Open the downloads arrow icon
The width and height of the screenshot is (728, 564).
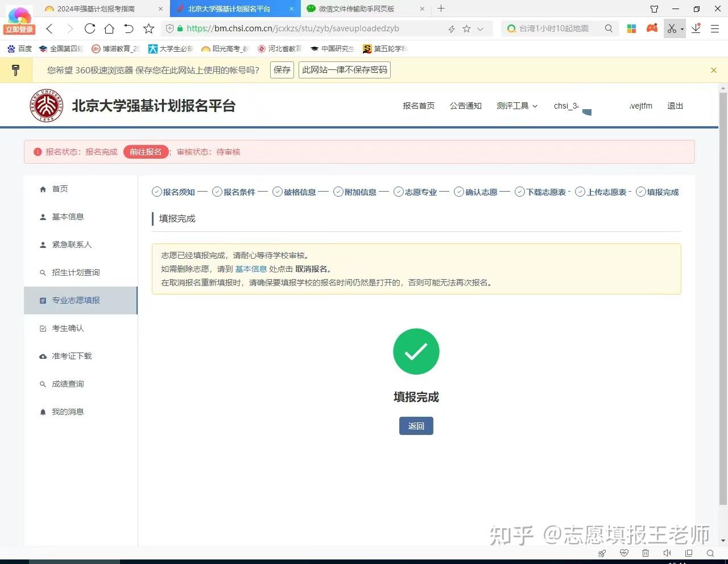(696, 28)
